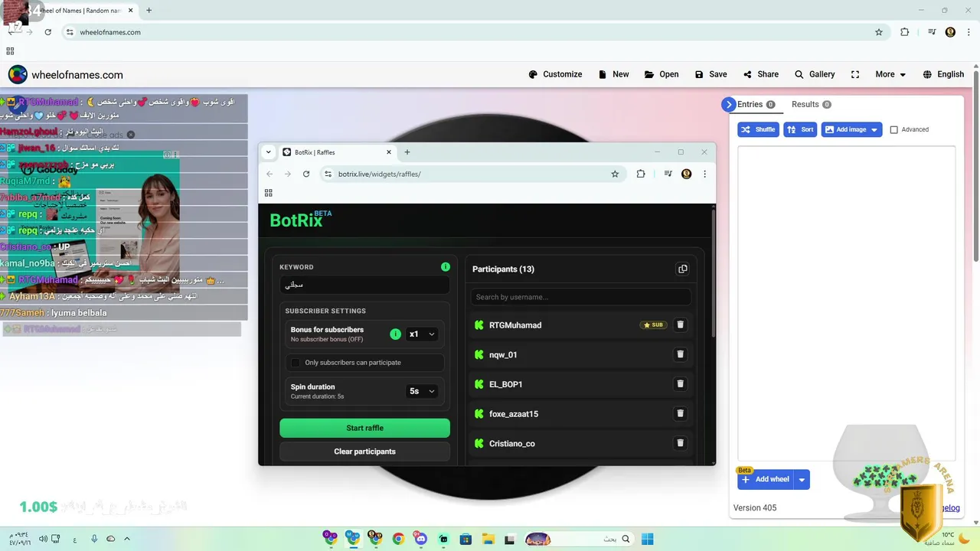The height and width of the screenshot is (551, 980).
Task: Open new tab in wheelofnames window
Action: pyautogui.click(x=149, y=11)
